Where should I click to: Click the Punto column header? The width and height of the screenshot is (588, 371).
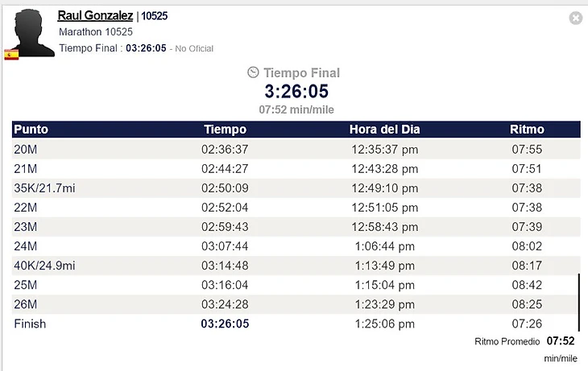click(x=31, y=130)
